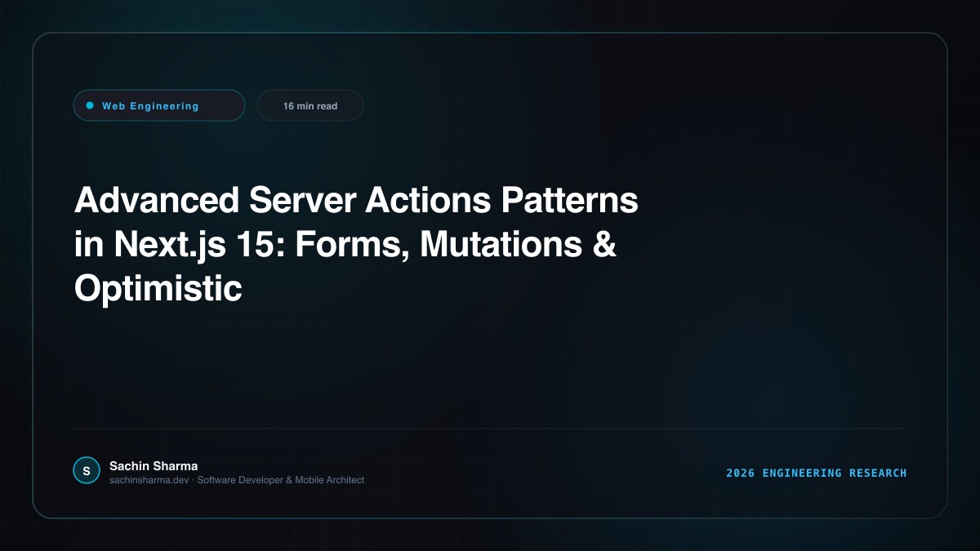Image resolution: width=980 pixels, height=551 pixels.
Task: Click the Web Engineering category badge
Action: [x=159, y=105]
